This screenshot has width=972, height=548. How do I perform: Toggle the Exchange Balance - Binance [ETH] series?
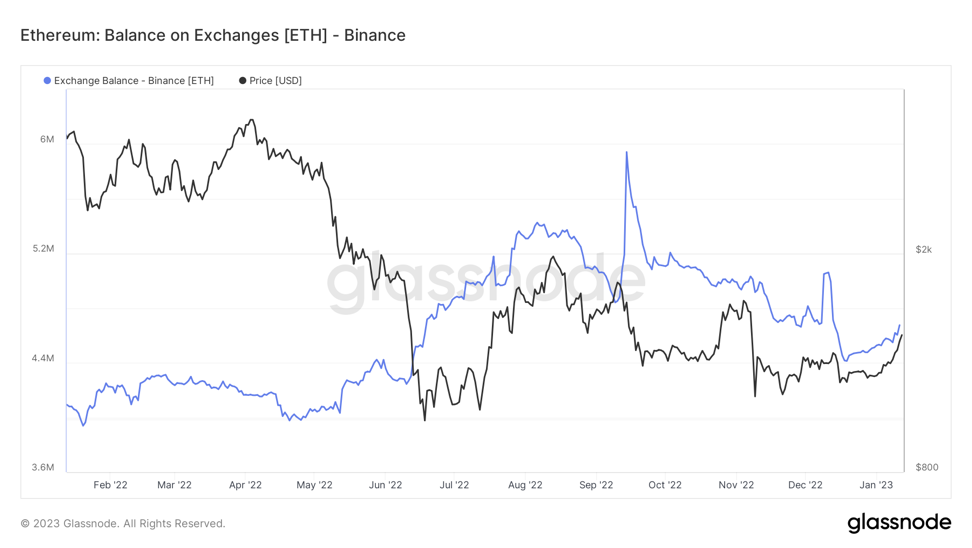tap(133, 81)
